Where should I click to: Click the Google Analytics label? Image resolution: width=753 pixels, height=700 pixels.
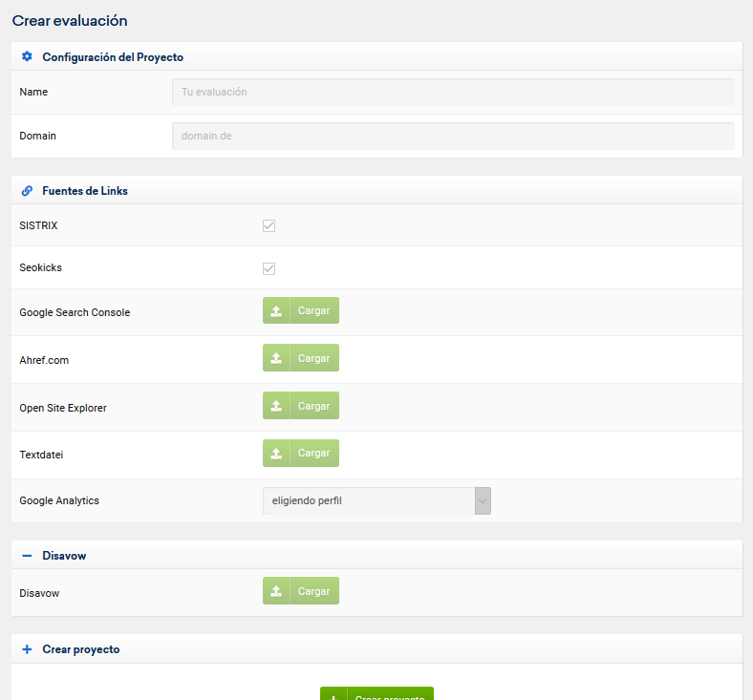[x=59, y=501]
